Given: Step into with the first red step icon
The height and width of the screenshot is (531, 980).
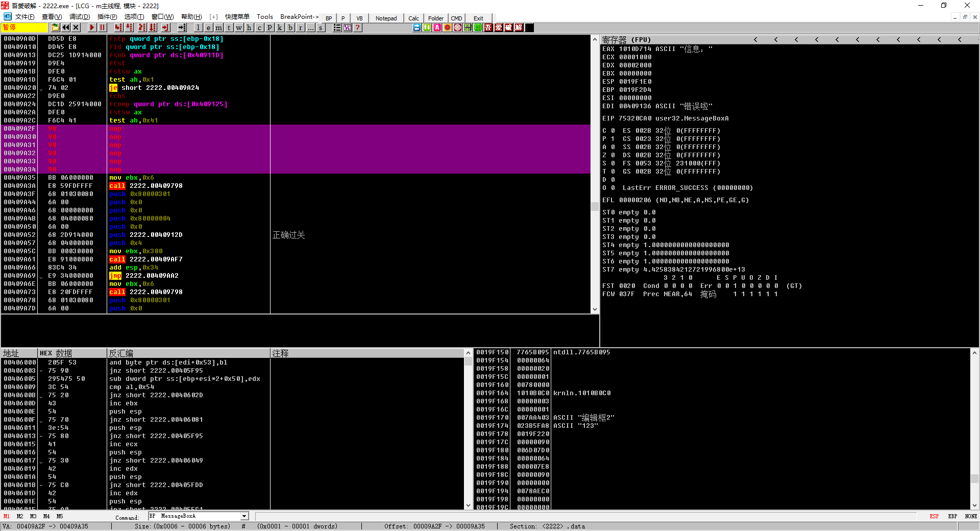Looking at the screenshot, I should click(x=119, y=28).
